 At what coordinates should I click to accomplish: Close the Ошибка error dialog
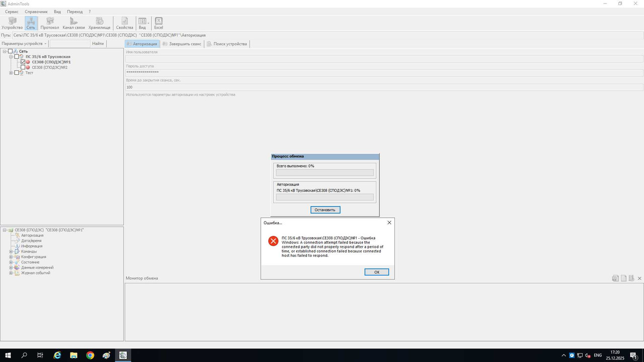point(389,223)
